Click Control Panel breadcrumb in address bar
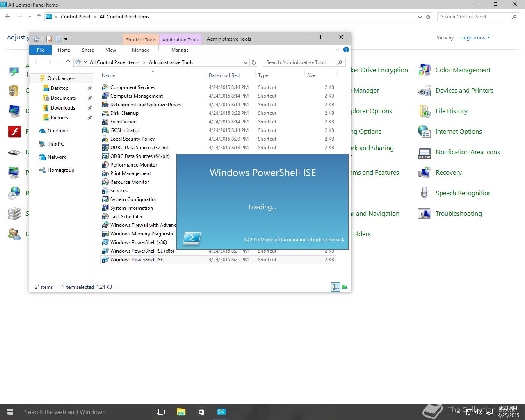The width and height of the screenshot is (525, 420). (x=75, y=17)
